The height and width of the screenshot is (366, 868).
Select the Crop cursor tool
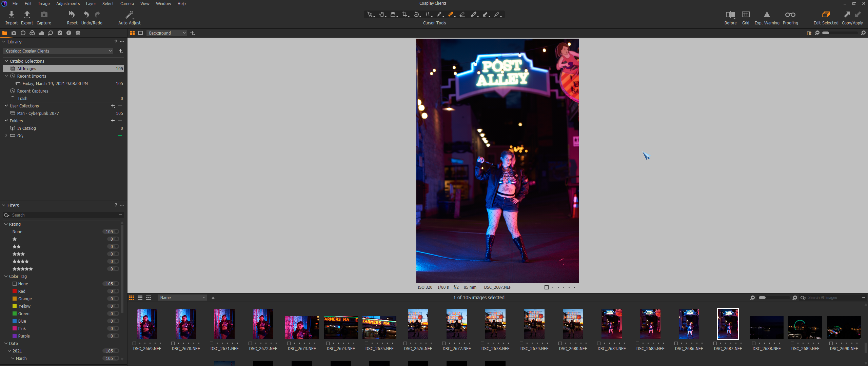pos(405,15)
